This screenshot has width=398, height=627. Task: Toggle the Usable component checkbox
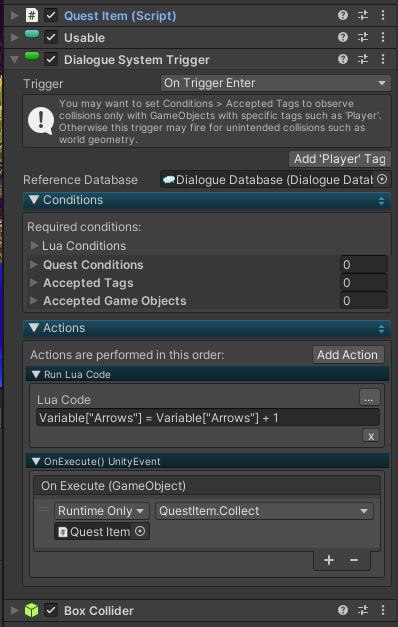tap(51, 38)
